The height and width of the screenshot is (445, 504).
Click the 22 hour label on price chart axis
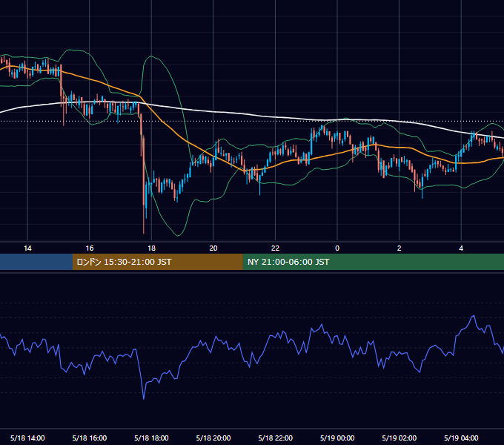click(x=276, y=248)
